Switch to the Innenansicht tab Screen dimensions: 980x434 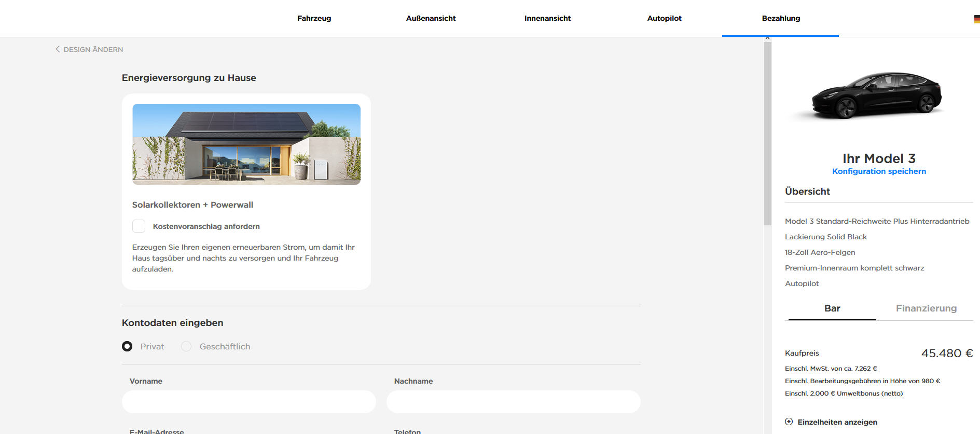point(547,18)
